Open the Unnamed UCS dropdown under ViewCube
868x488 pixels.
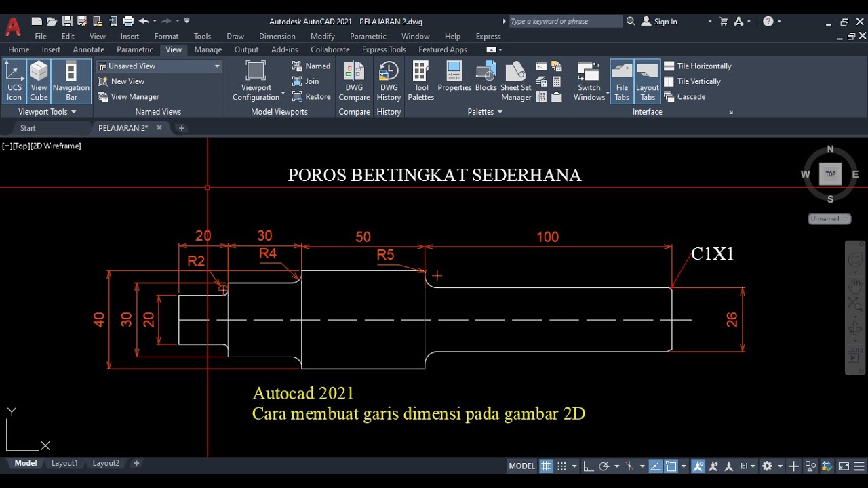[829, 219]
